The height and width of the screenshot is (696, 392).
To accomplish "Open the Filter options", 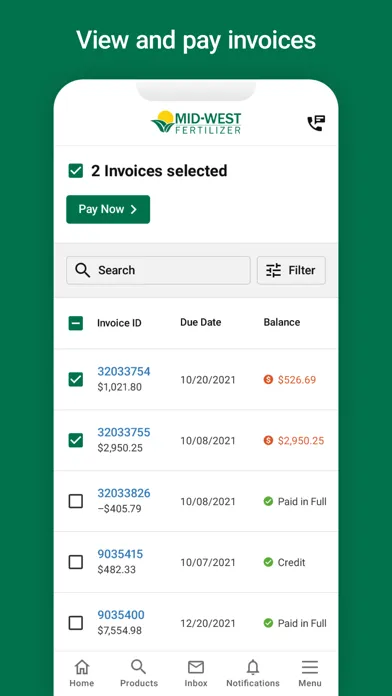I will 291,270.
